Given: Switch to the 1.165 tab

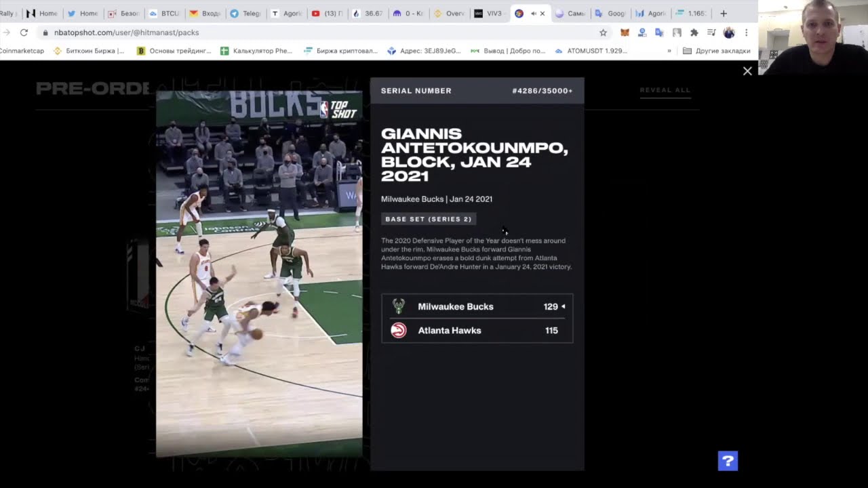Looking at the screenshot, I should 692,14.
